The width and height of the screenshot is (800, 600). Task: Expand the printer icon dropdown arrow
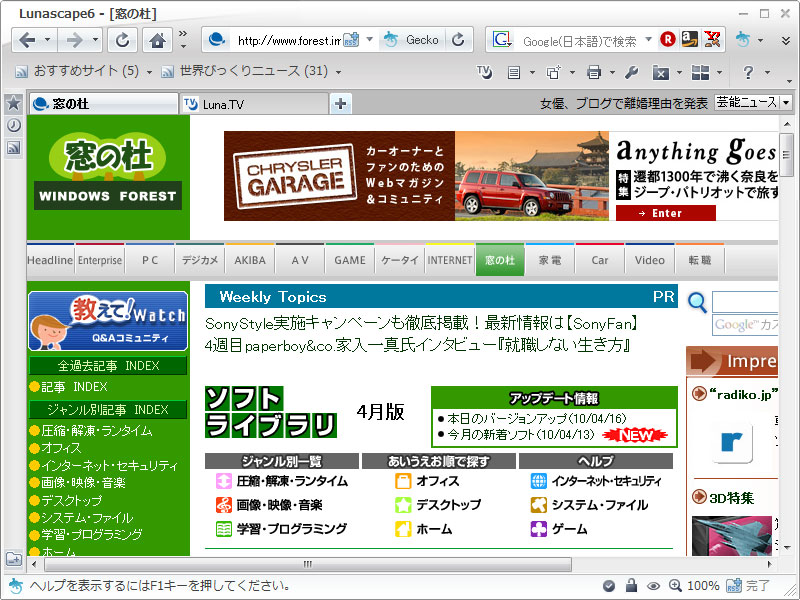click(612, 72)
